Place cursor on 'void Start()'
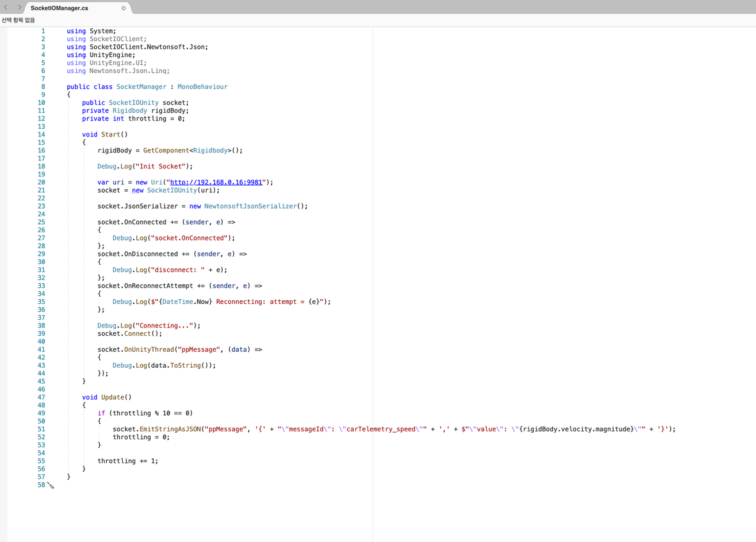Screen dimensions: 756x542 105,135
